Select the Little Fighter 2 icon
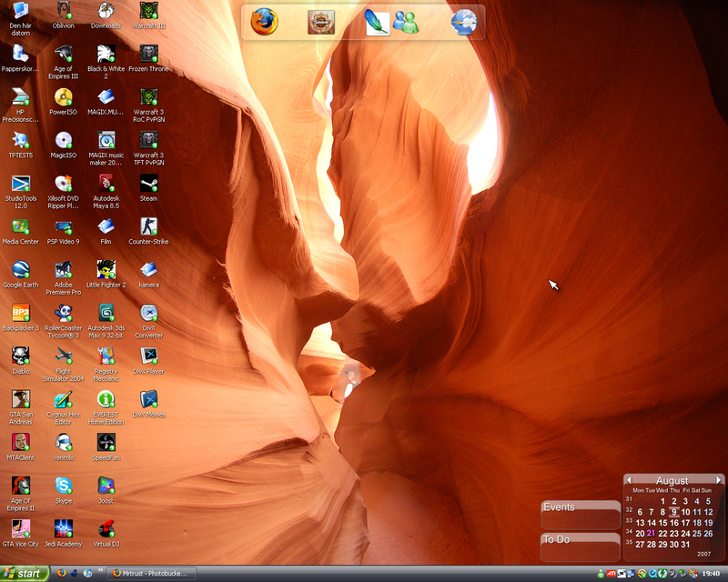This screenshot has height=582, width=728. (x=106, y=270)
